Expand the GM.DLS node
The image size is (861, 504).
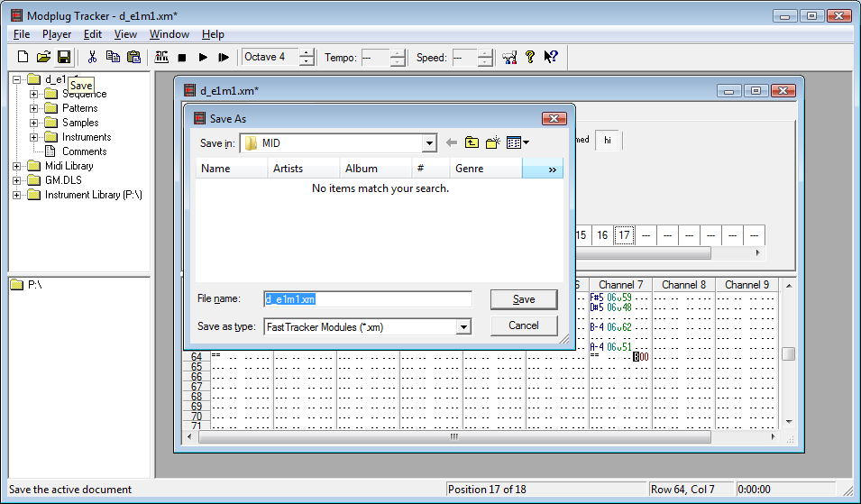pos(17,180)
